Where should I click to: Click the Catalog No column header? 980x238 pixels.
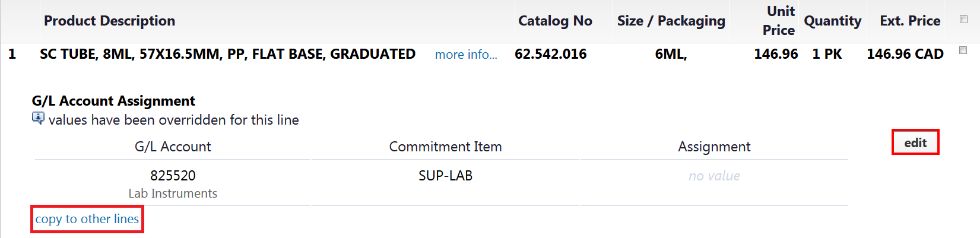pos(555,21)
